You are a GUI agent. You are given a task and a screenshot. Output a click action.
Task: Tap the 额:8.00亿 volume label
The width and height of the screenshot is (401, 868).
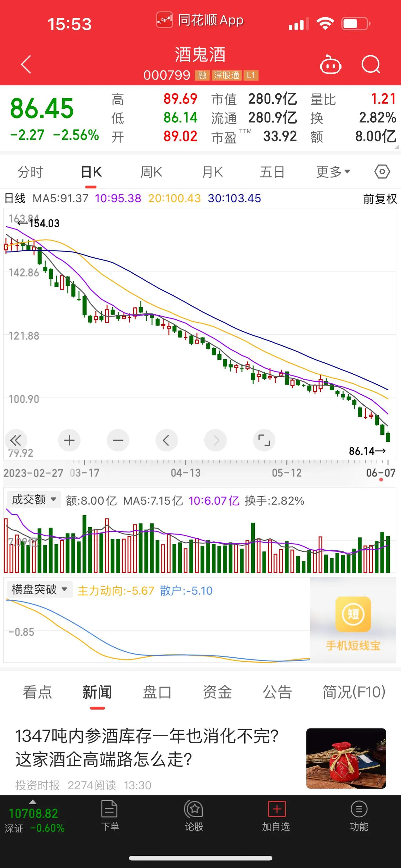tap(91, 501)
